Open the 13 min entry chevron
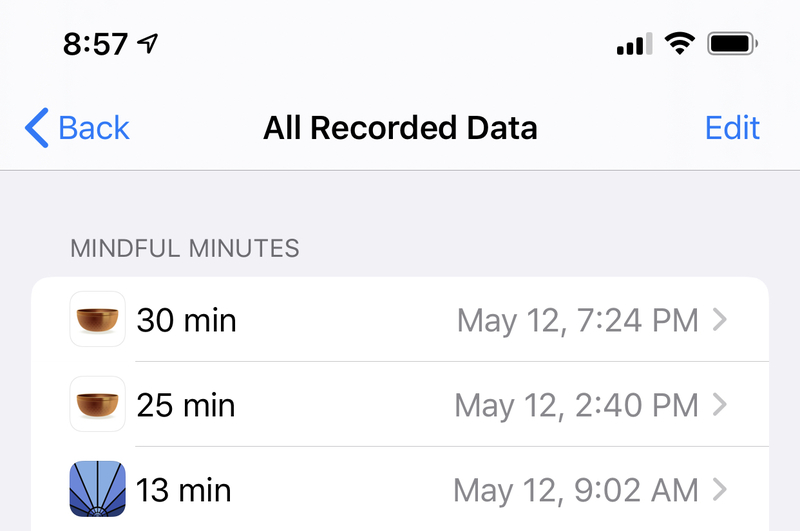 coord(719,490)
